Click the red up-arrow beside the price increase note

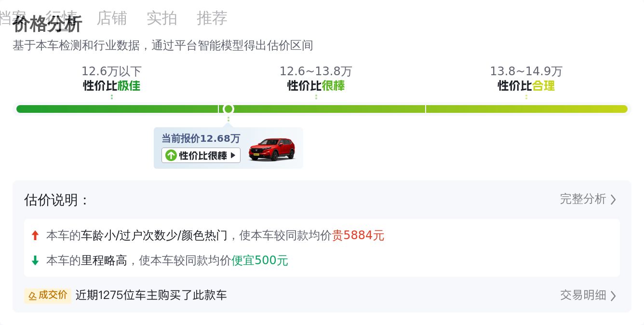point(35,235)
